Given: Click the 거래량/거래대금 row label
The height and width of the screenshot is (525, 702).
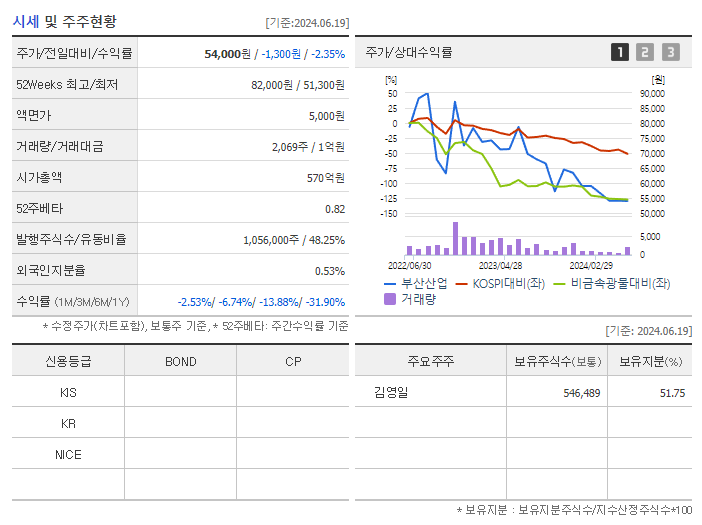Looking at the screenshot, I should pos(60,146).
